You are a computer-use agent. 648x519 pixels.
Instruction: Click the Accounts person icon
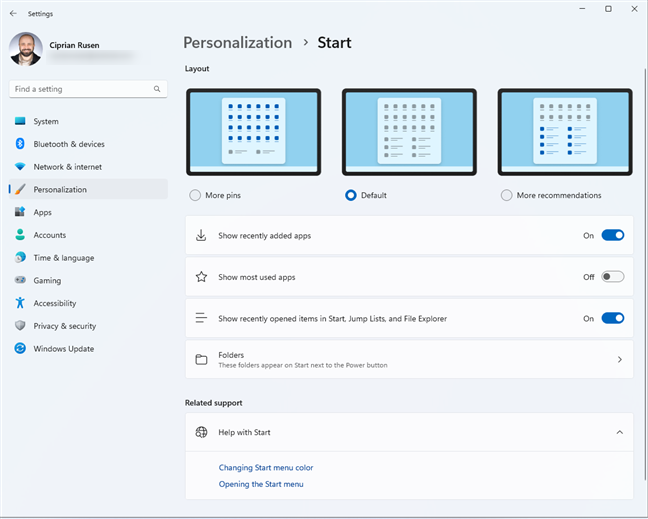pos(20,235)
